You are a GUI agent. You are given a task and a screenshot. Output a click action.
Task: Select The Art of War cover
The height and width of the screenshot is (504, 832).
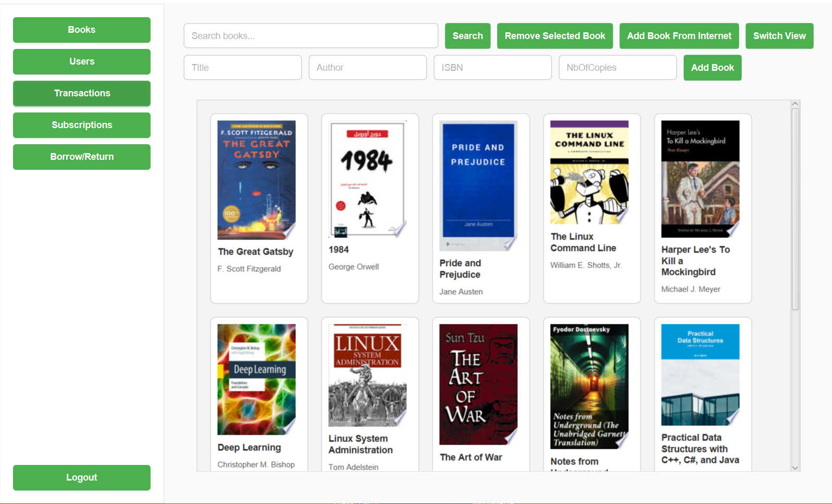click(x=478, y=385)
